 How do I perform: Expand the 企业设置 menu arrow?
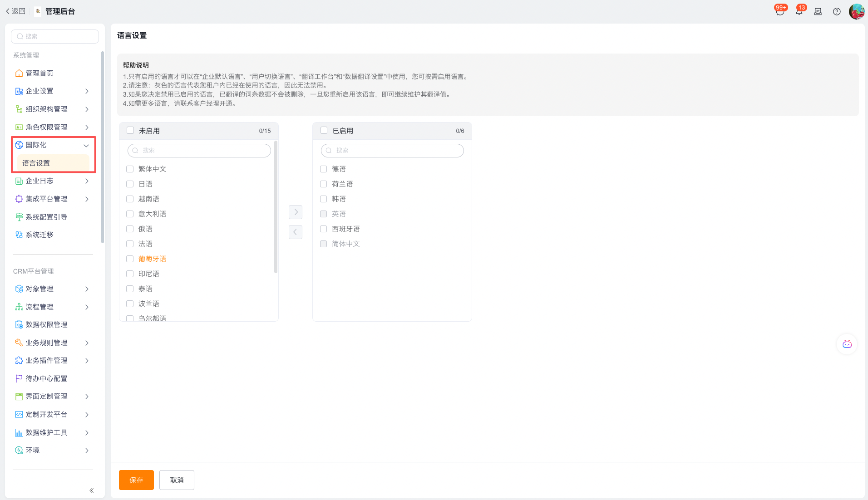[x=87, y=91]
